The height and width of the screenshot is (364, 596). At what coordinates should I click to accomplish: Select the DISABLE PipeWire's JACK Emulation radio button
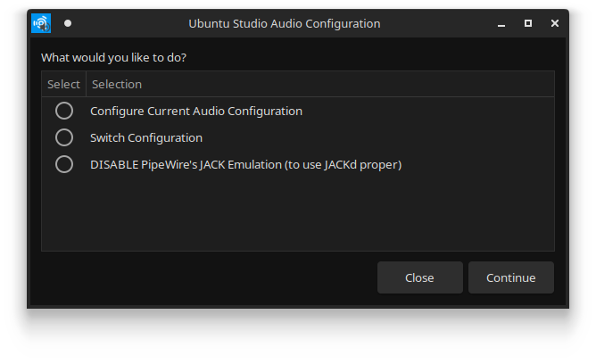point(64,164)
